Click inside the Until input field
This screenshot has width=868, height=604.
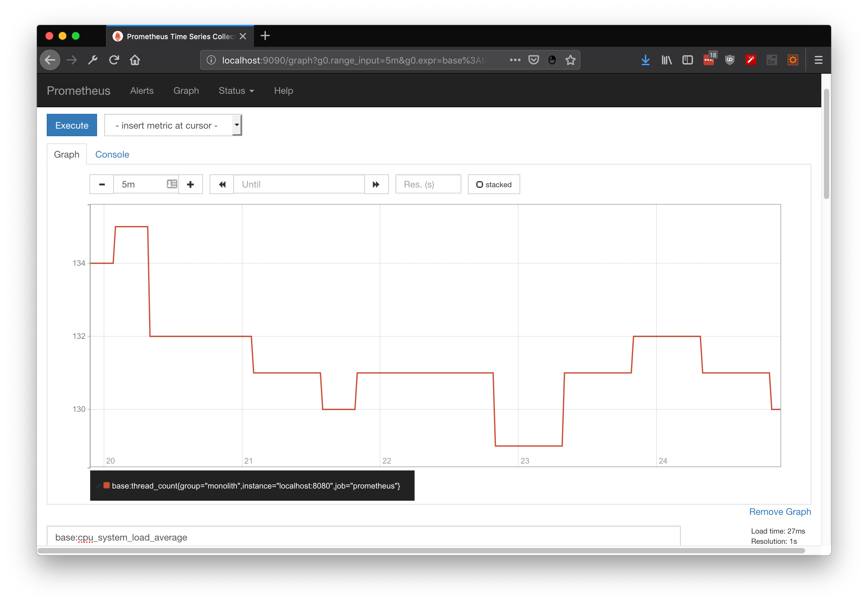(x=299, y=185)
